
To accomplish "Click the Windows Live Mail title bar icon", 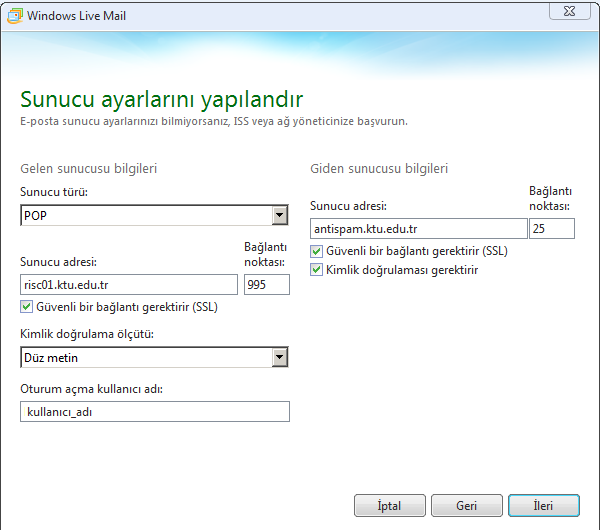I will click(15, 16).
